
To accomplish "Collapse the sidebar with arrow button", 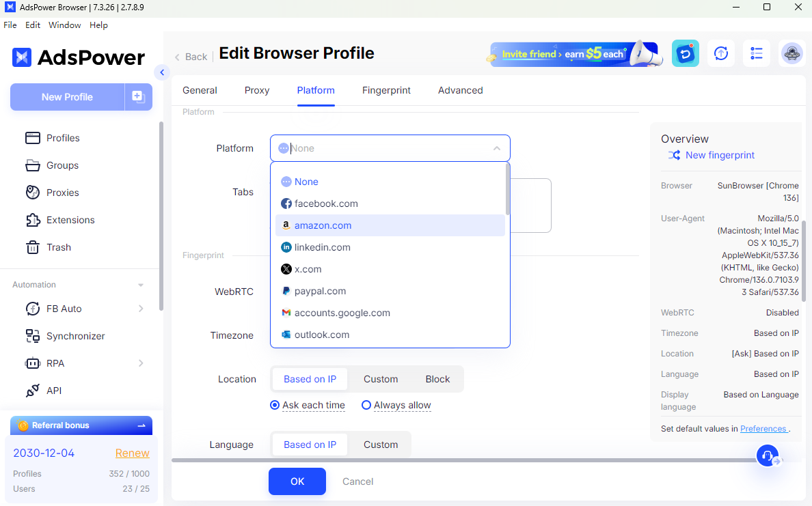I will click(x=162, y=72).
